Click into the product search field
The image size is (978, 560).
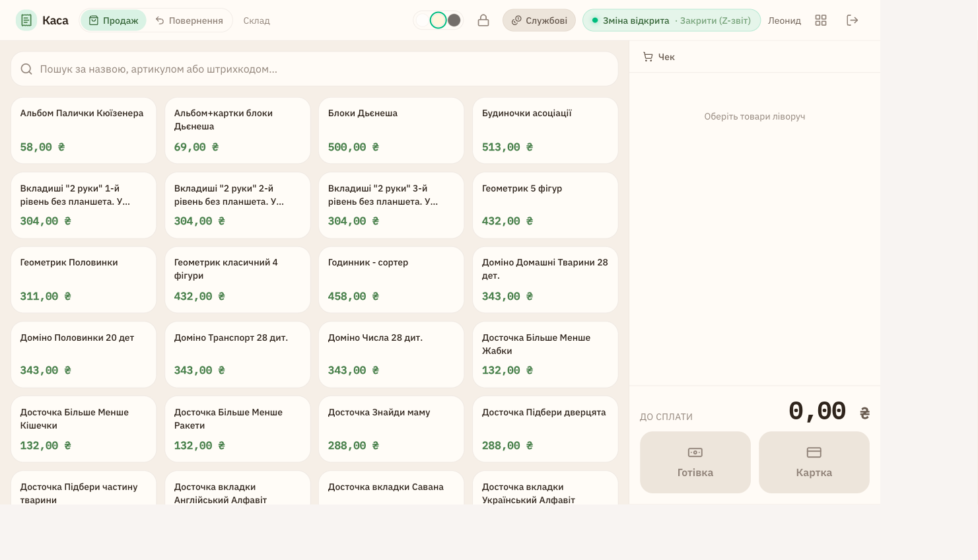pos(314,69)
